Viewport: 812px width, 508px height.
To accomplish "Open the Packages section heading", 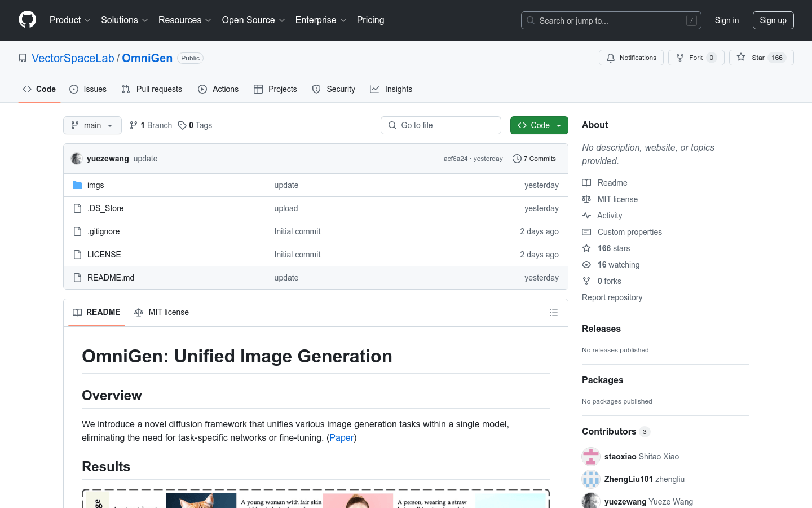I will (x=602, y=380).
